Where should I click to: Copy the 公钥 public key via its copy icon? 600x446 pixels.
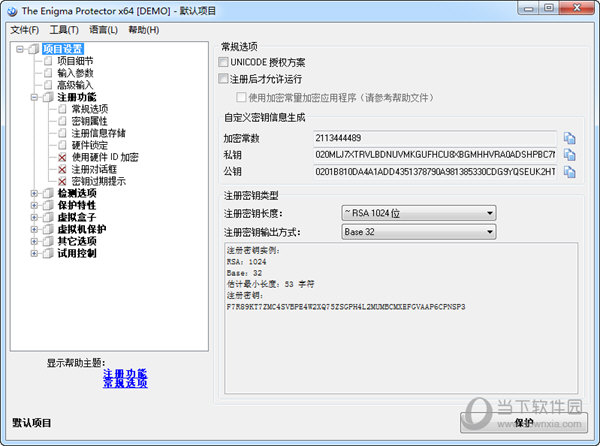(569, 172)
